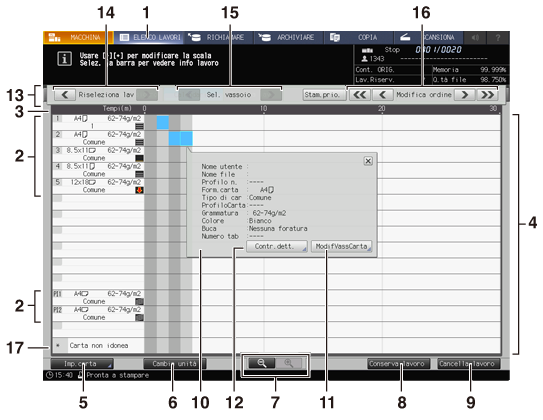Click the zoom out magnifier icon
Screen dimensions: 543x420
[262, 363]
